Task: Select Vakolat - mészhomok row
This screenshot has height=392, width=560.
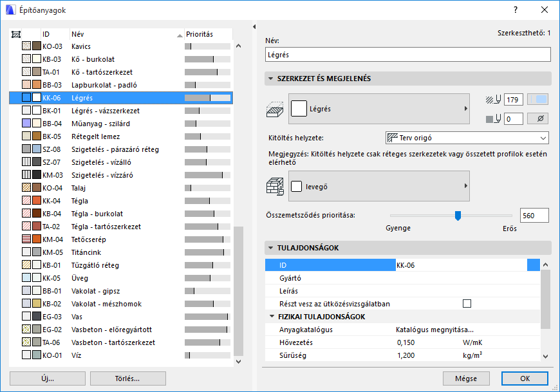Action: click(121, 304)
